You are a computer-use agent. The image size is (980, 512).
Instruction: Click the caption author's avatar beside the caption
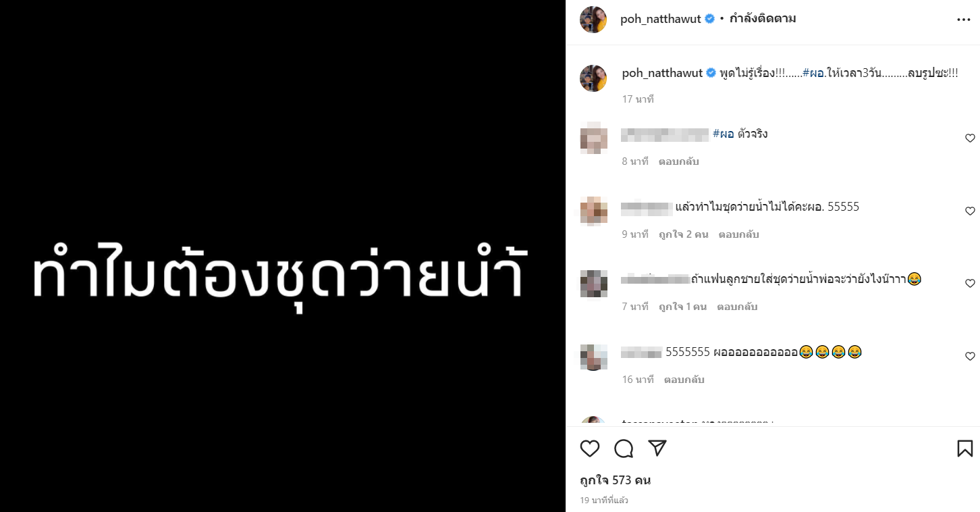pos(593,78)
